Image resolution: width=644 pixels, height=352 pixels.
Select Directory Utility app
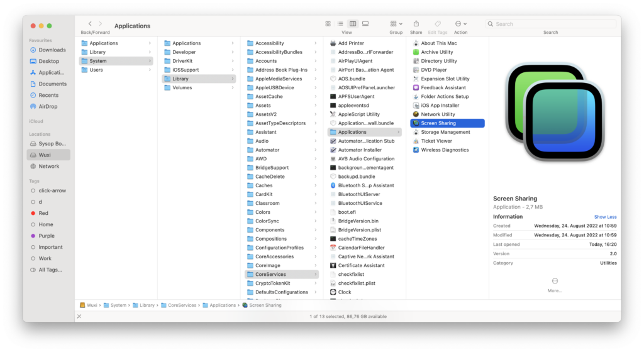(447, 61)
